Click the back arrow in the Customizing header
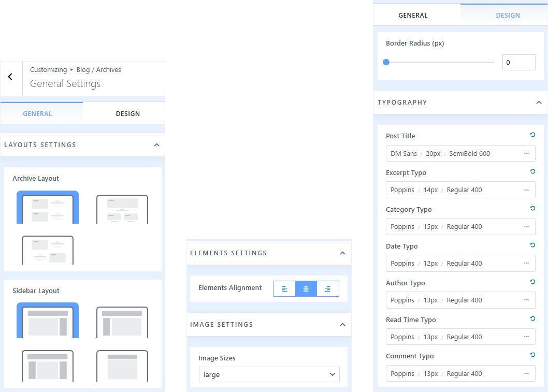Screen dimensions: 548x392 pyautogui.click(x=10, y=77)
